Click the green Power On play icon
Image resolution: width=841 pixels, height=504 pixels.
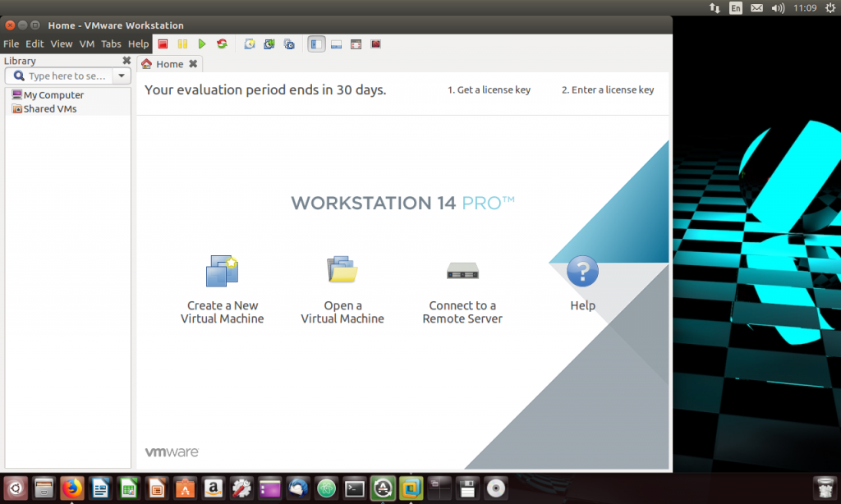pyautogui.click(x=202, y=44)
